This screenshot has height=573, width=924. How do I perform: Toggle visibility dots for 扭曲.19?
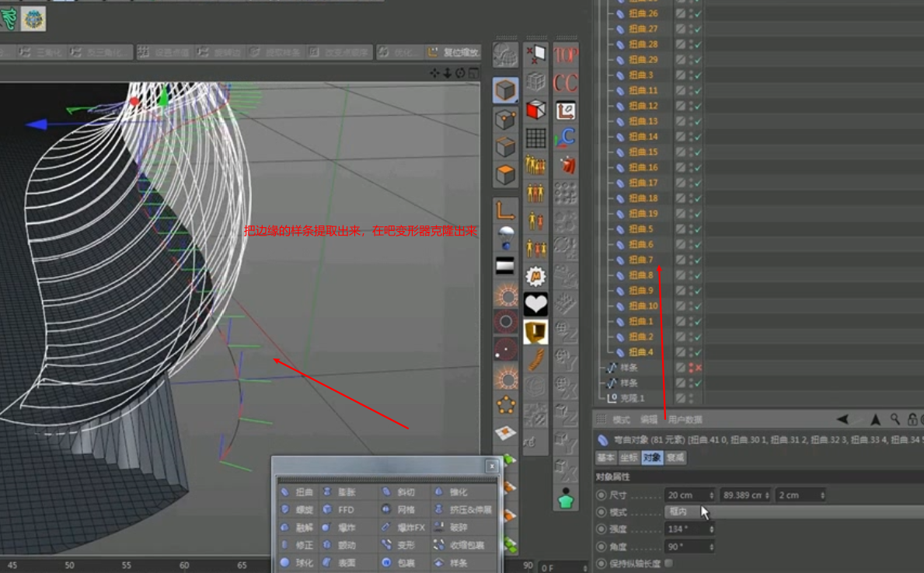point(691,213)
